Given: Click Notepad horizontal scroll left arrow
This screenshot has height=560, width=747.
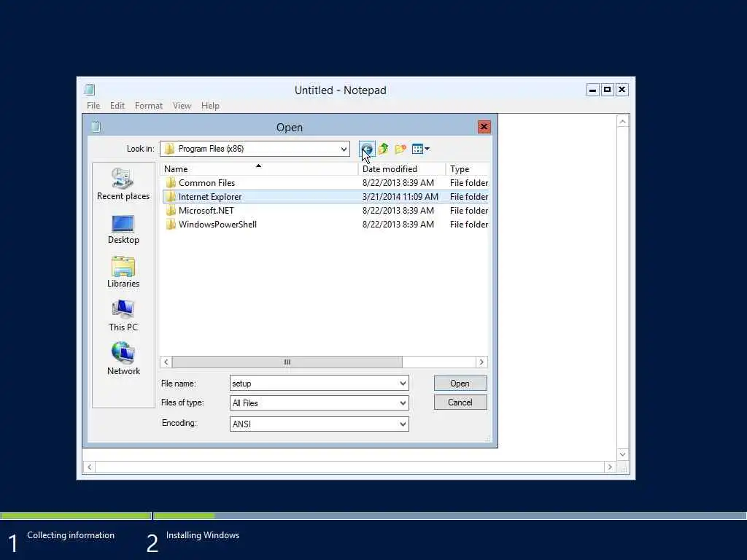Looking at the screenshot, I should pos(89,467).
